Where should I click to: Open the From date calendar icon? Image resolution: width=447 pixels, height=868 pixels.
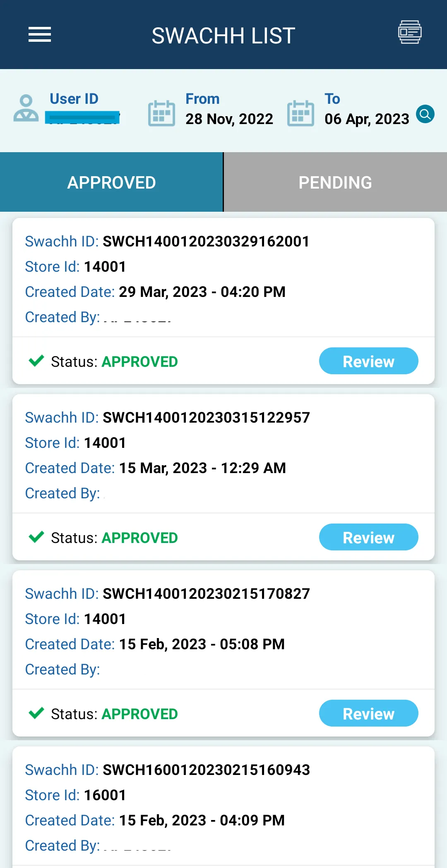[161, 112]
